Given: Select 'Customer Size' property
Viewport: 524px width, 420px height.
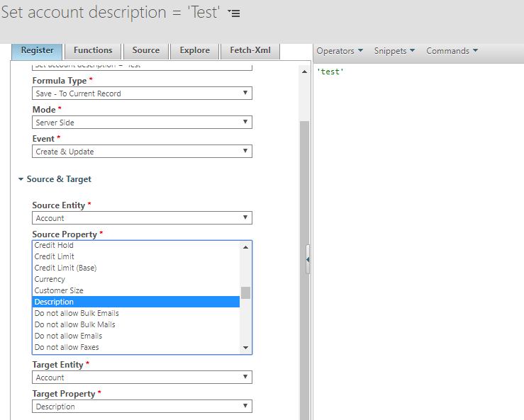Looking at the screenshot, I should click(x=136, y=291).
